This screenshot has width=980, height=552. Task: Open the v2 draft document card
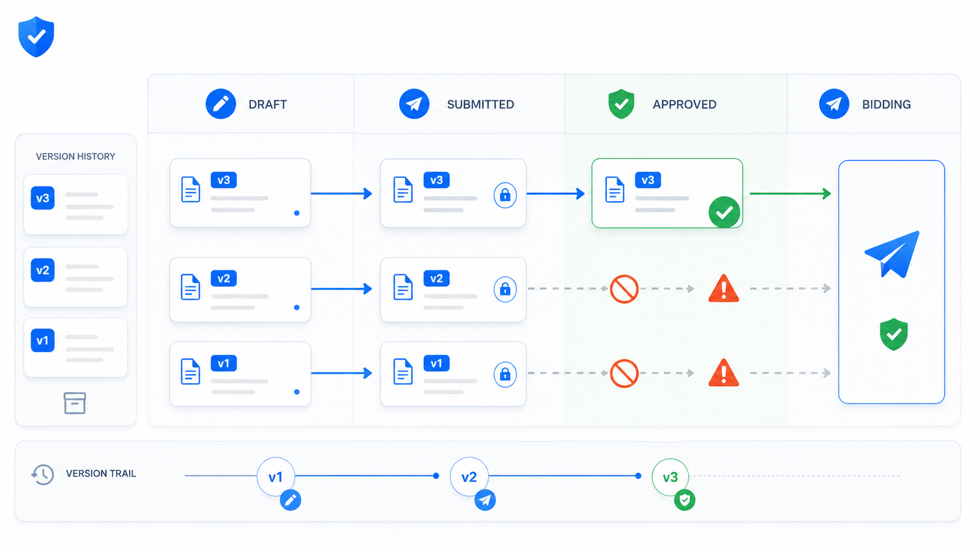[x=240, y=289]
